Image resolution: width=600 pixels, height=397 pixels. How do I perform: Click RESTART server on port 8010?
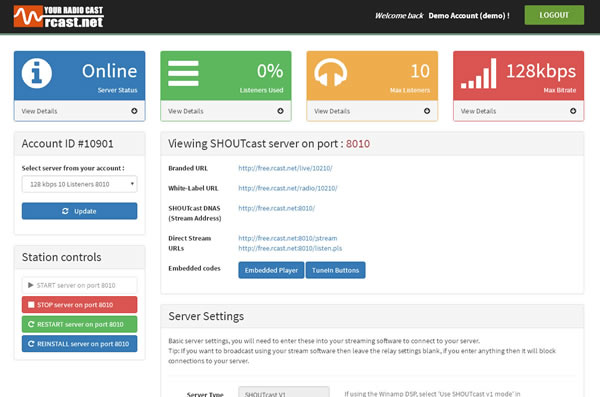pyautogui.click(x=80, y=324)
